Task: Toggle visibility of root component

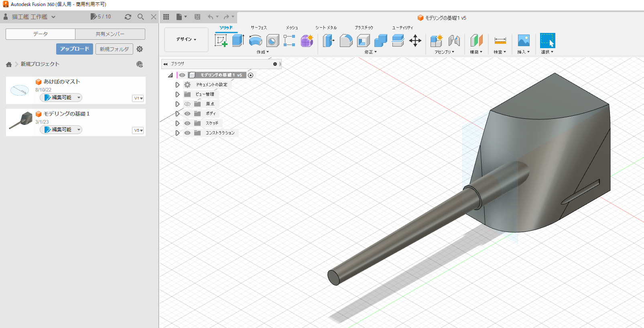Action: (x=182, y=75)
